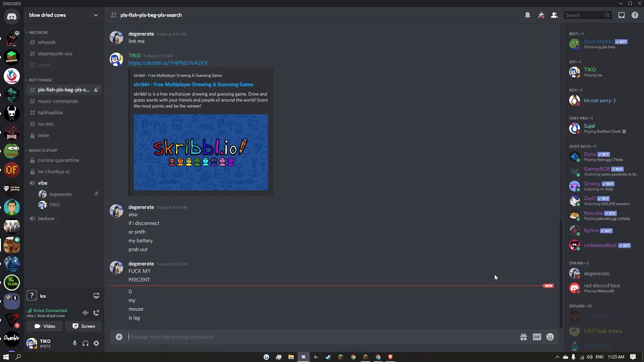This screenshot has height=362, width=644.
Task: Collapse BOT THINGZ category
Action: 39,80
